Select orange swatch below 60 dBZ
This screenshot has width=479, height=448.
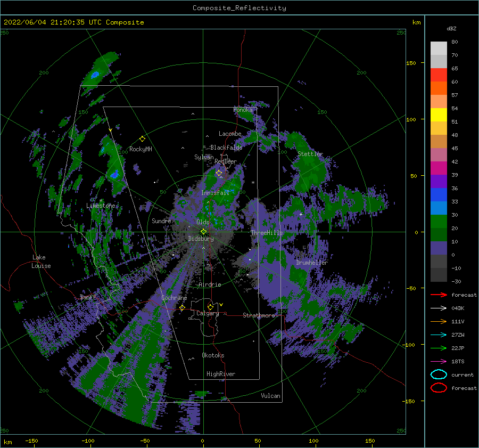tap(439, 88)
